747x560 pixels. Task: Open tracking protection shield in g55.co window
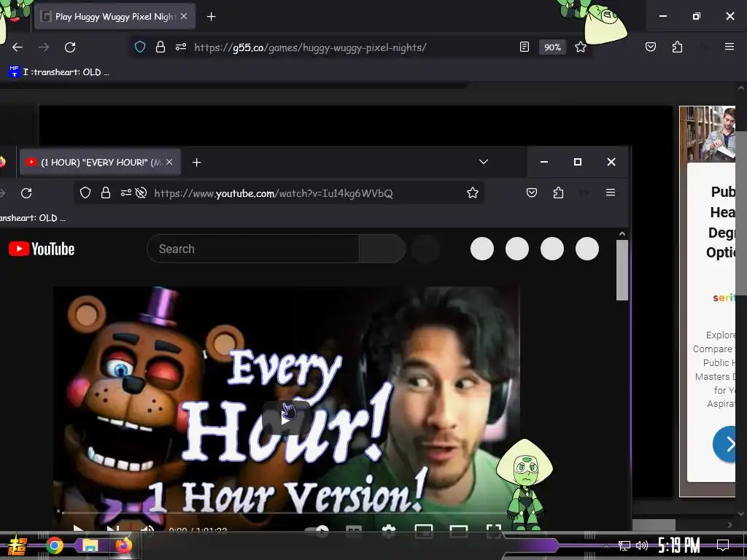click(139, 47)
